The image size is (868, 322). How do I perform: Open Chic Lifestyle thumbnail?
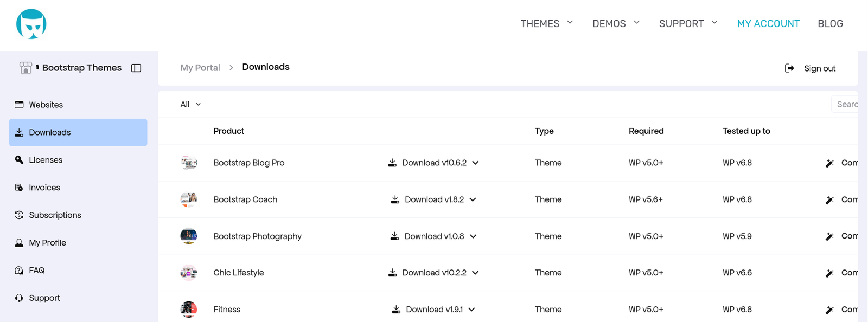coord(189,273)
